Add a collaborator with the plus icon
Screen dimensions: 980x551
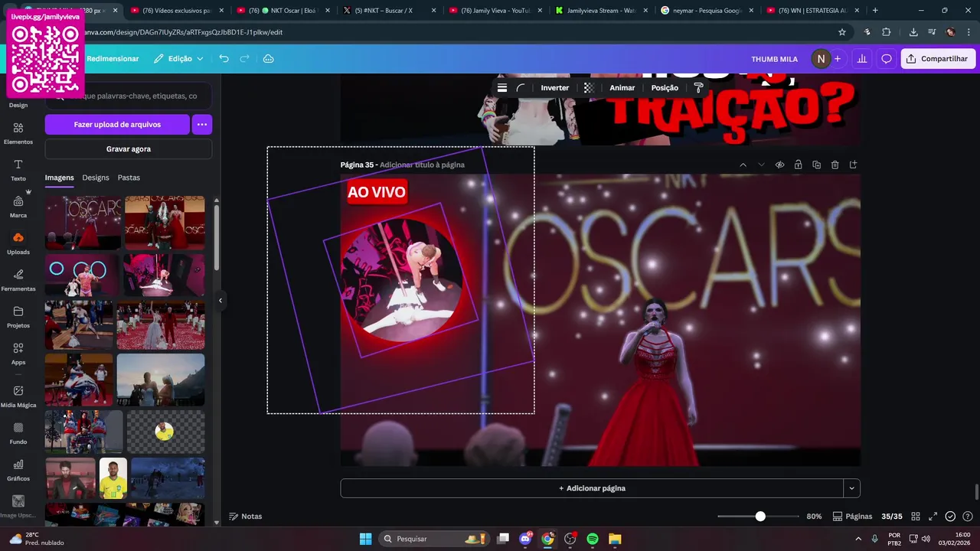click(x=838, y=59)
